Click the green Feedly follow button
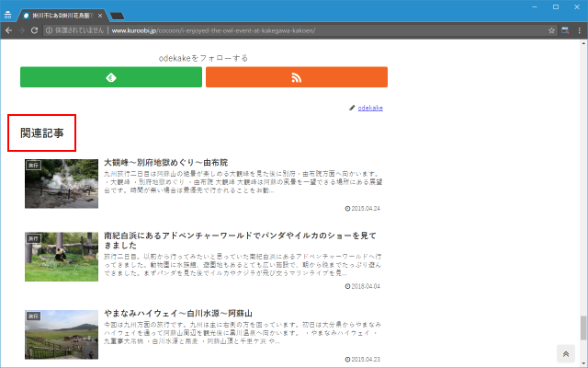The width and height of the screenshot is (588, 368). coord(111,77)
